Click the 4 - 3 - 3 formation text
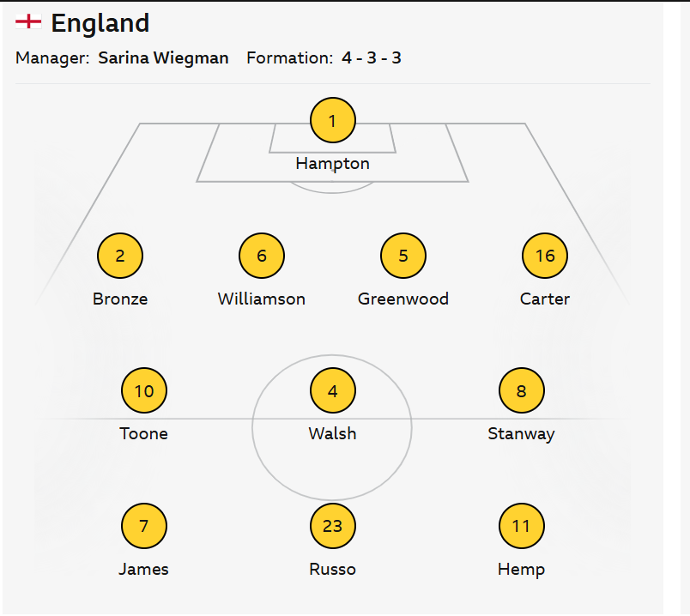The height and width of the screenshot is (616, 690). point(372,58)
